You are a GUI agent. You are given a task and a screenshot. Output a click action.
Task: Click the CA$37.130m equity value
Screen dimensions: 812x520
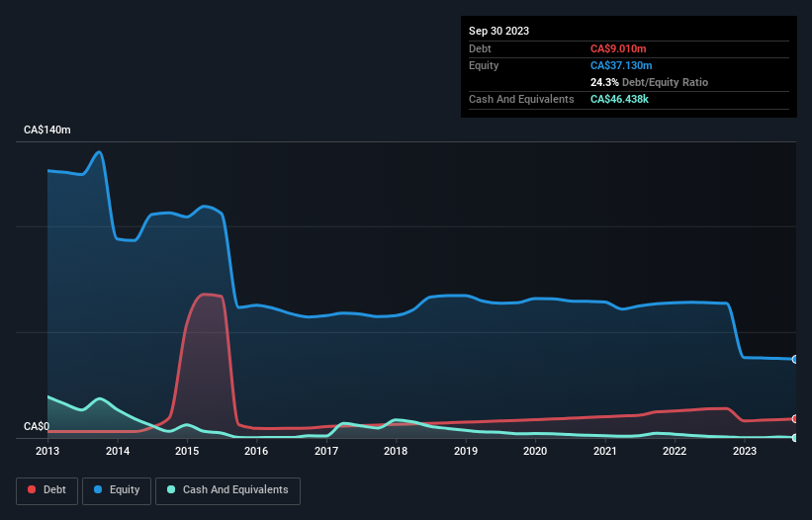621,65
